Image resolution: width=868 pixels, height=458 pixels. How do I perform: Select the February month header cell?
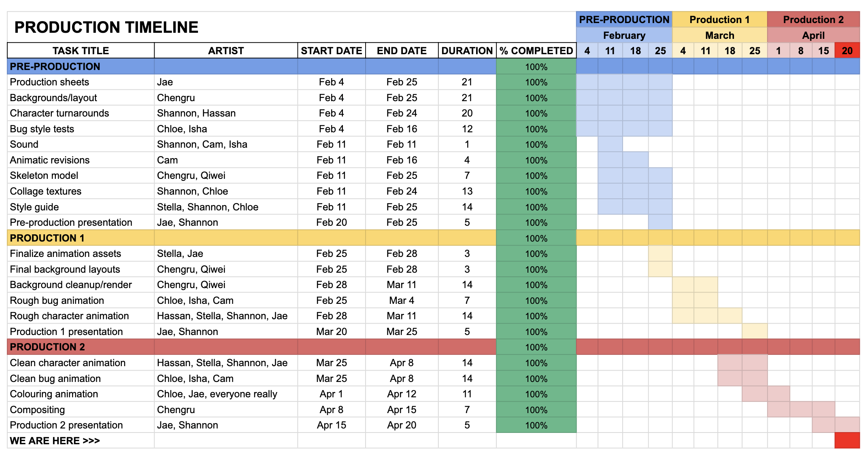pos(624,35)
